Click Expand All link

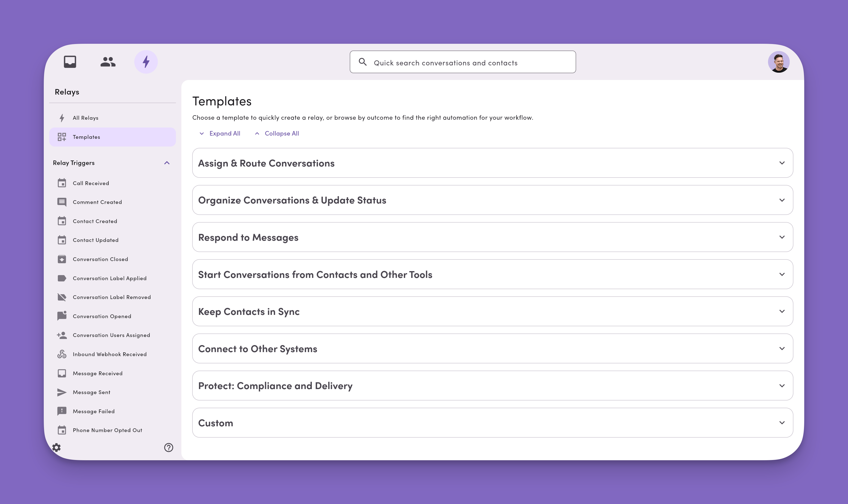[220, 134]
